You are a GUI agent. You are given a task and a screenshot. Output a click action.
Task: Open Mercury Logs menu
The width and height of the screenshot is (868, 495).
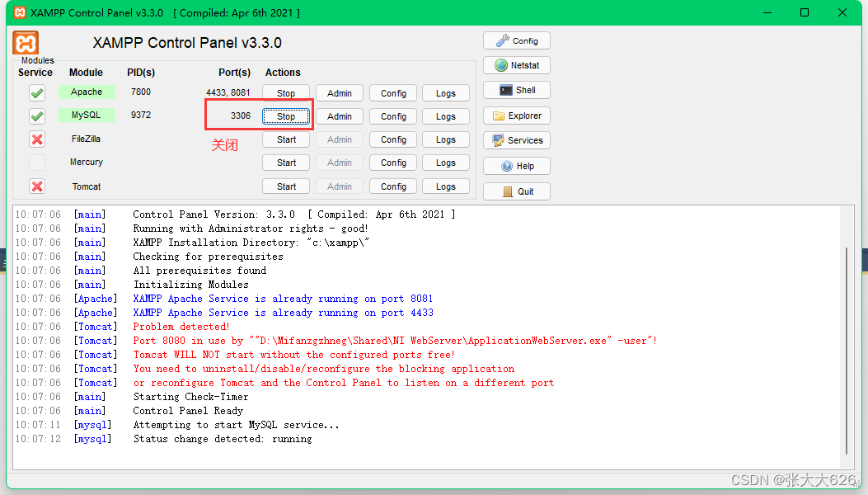click(446, 163)
